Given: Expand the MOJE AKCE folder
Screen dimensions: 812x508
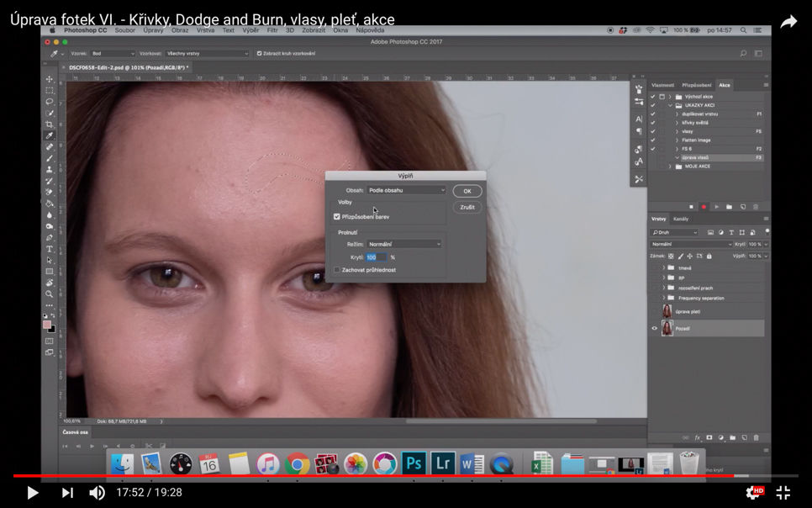Looking at the screenshot, I should click(670, 167).
